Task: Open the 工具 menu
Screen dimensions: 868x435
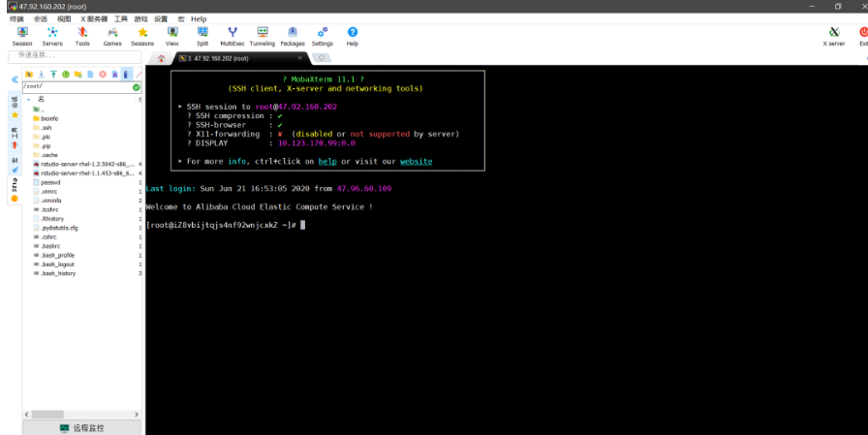Action: click(120, 18)
